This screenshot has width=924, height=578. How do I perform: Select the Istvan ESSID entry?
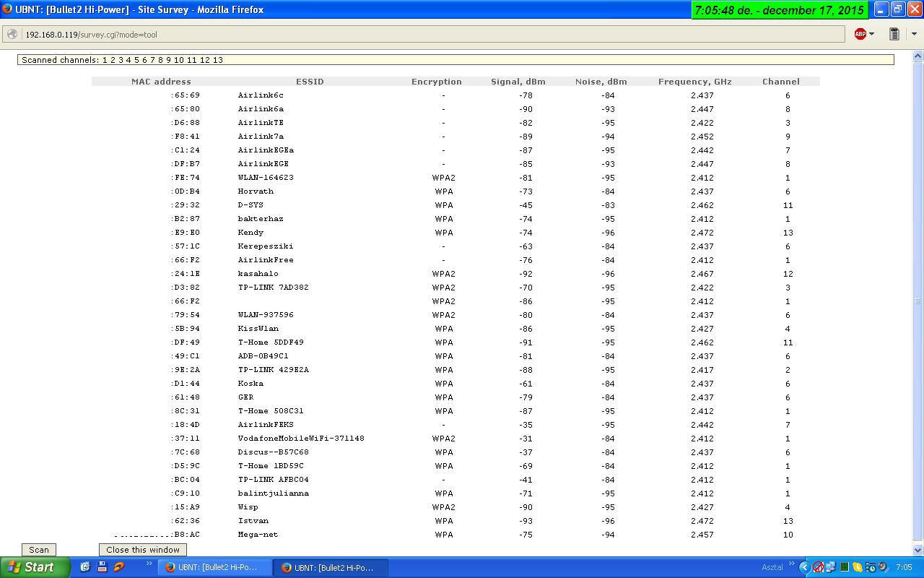(253, 521)
